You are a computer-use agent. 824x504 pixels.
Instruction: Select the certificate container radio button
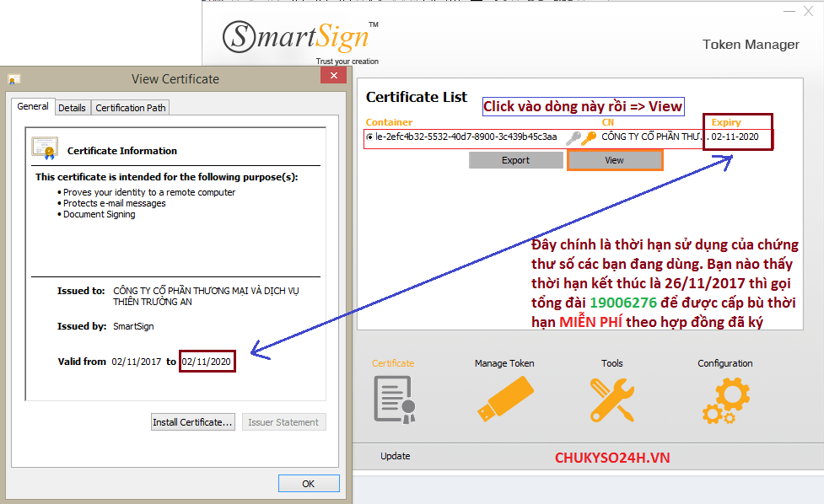pos(369,137)
